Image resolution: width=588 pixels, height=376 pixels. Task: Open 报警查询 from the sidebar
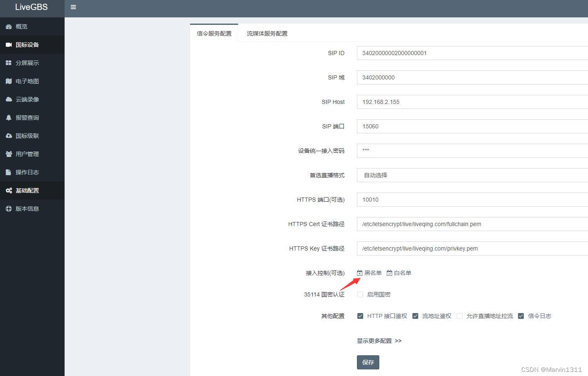click(x=32, y=118)
